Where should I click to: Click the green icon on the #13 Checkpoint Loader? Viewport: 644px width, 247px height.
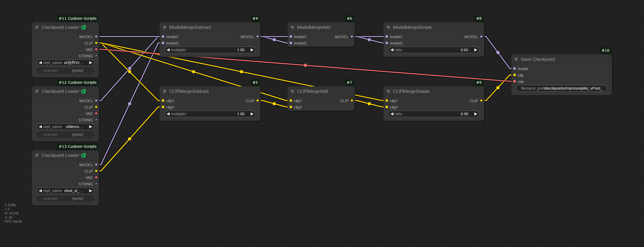(x=84, y=155)
